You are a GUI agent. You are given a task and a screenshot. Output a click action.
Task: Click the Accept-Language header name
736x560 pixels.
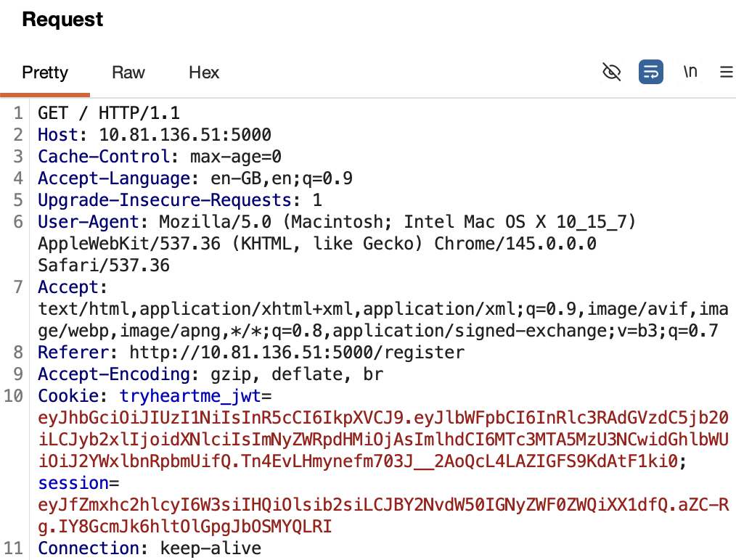click(113, 178)
